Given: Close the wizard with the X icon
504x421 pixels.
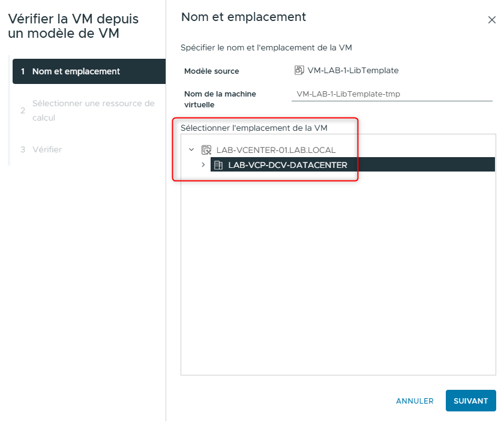Looking at the screenshot, I should pyautogui.click(x=491, y=20).
